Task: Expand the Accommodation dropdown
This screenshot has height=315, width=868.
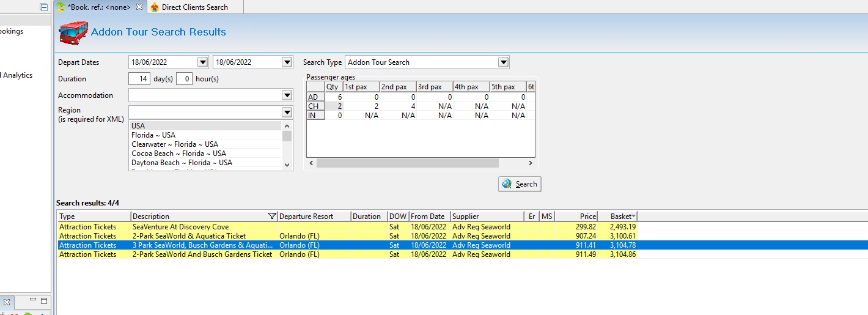Action: click(x=287, y=95)
